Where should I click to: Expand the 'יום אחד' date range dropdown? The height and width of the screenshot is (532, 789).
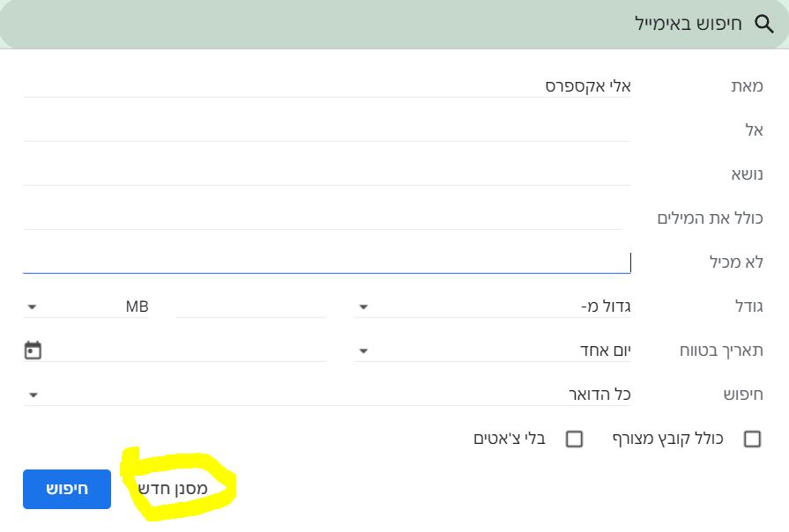[x=494, y=351]
